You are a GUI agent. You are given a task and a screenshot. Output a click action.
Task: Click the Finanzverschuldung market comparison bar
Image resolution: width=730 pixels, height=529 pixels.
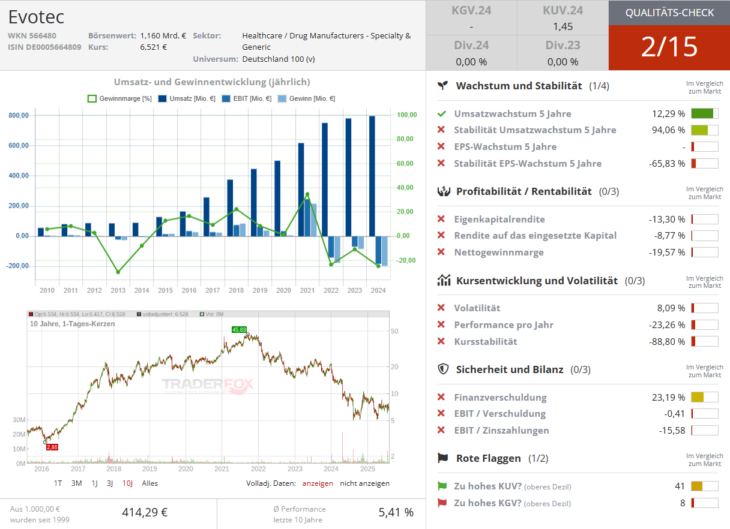(x=704, y=397)
